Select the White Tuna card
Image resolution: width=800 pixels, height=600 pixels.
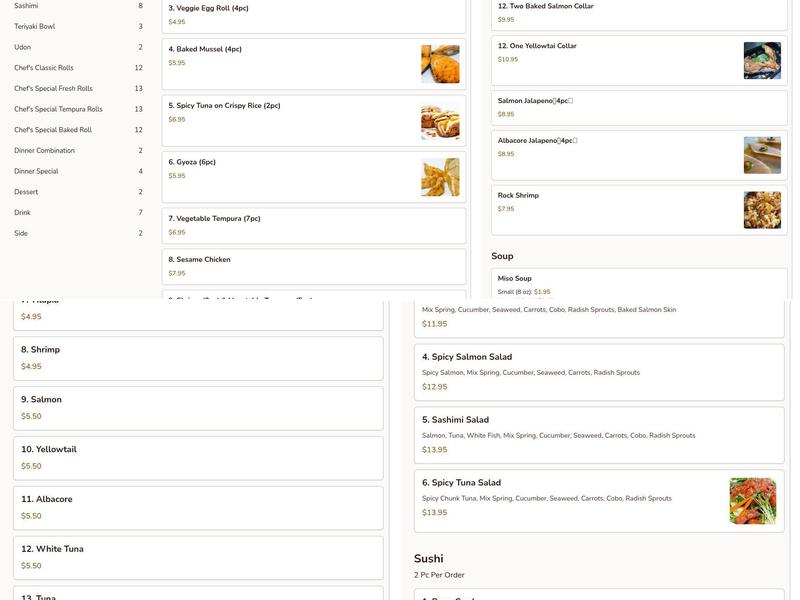197,554
